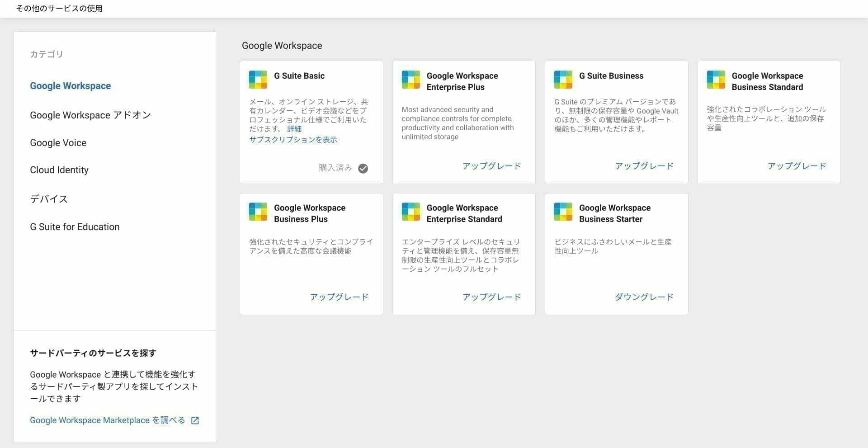Click the purchased checkmark on G Suite Basic
Screen dimensions: 868x448
coord(363,169)
